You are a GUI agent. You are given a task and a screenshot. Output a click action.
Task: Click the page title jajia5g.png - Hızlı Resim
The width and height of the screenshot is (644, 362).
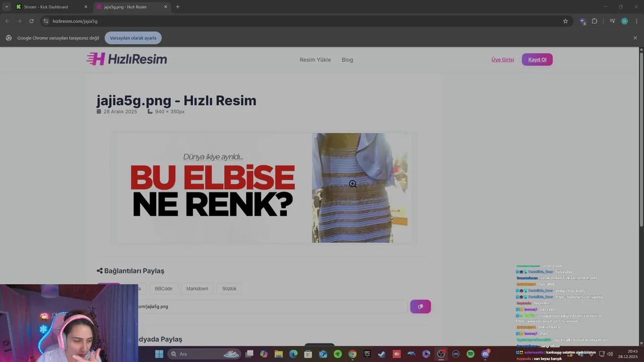176,101
